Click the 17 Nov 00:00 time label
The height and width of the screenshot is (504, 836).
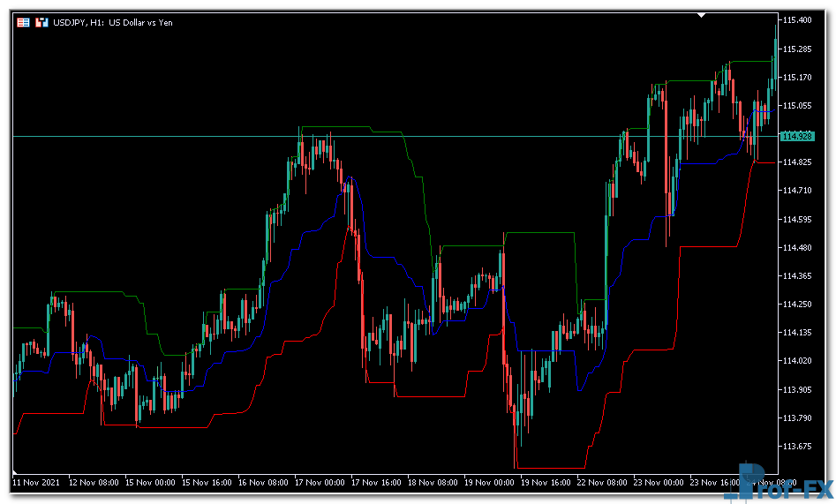[321, 483]
